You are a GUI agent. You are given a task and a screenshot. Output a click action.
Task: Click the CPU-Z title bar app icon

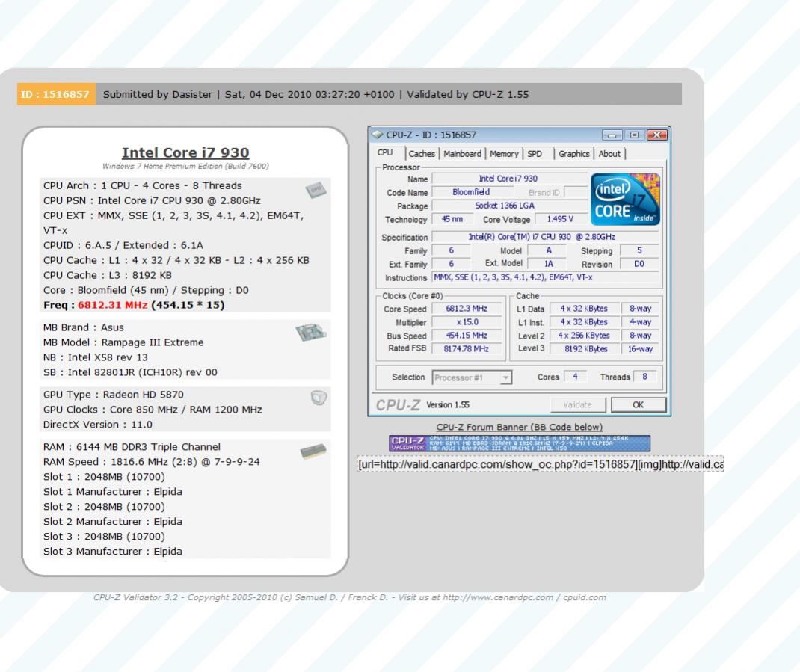coord(378,135)
